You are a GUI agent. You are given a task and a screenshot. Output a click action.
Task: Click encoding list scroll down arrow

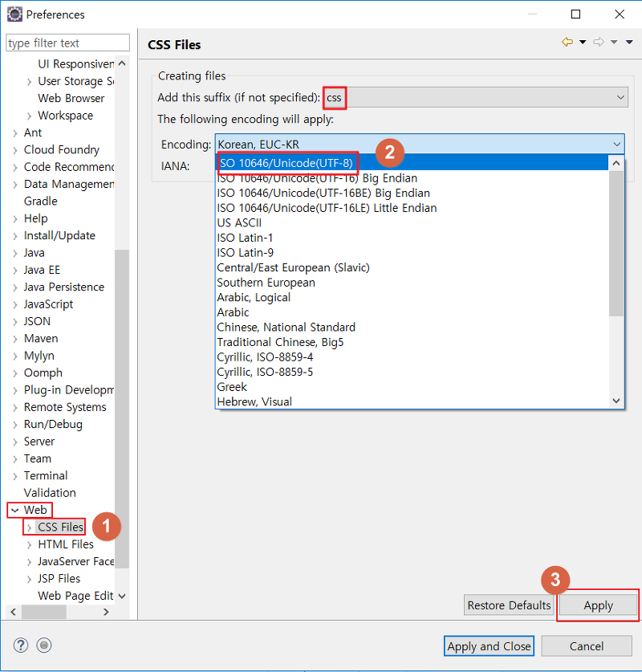pos(616,401)
